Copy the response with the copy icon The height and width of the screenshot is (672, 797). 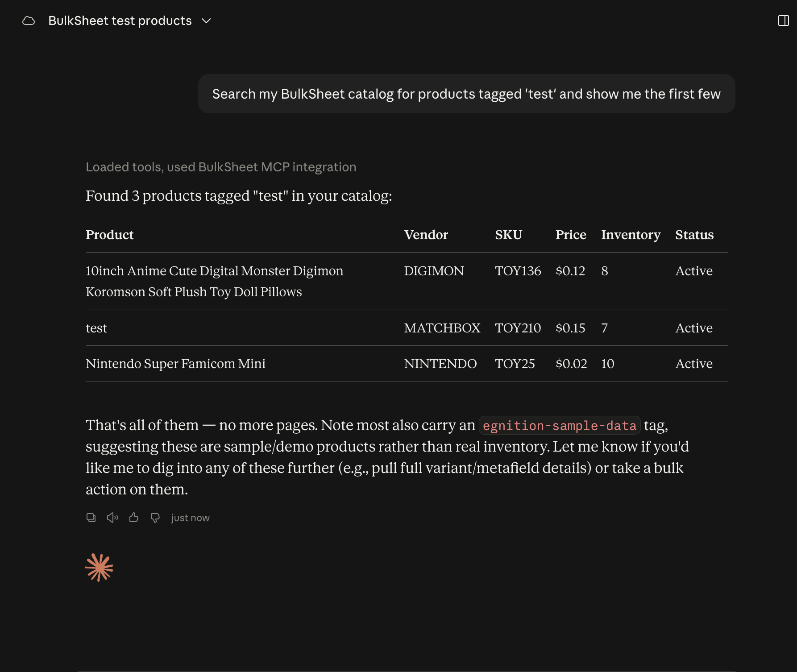91,518
